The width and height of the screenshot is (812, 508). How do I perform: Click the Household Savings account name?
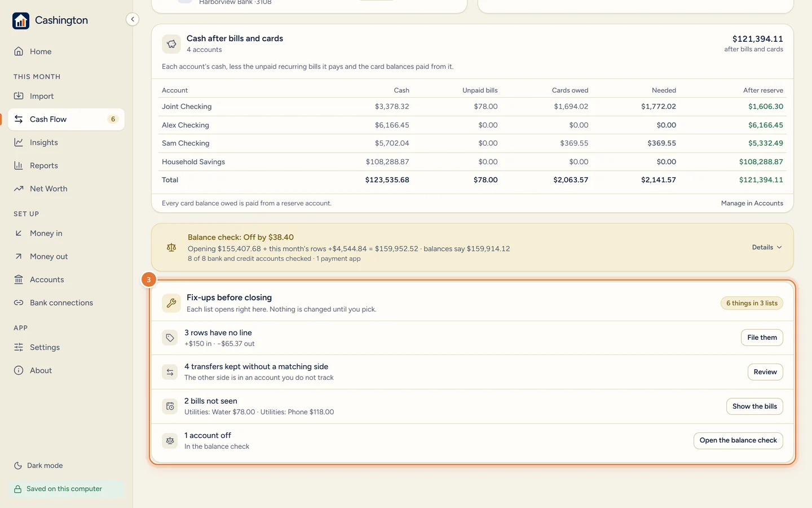(x=193, y=162)
